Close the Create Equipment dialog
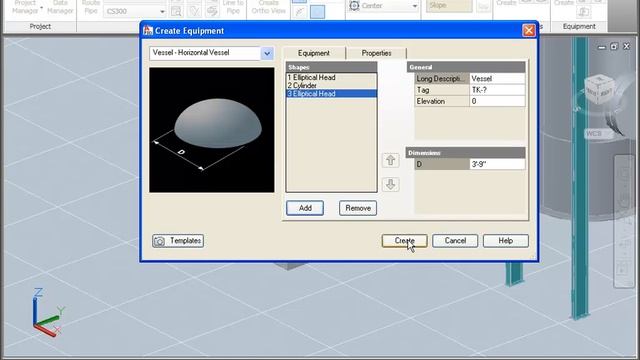 point(529,31)
